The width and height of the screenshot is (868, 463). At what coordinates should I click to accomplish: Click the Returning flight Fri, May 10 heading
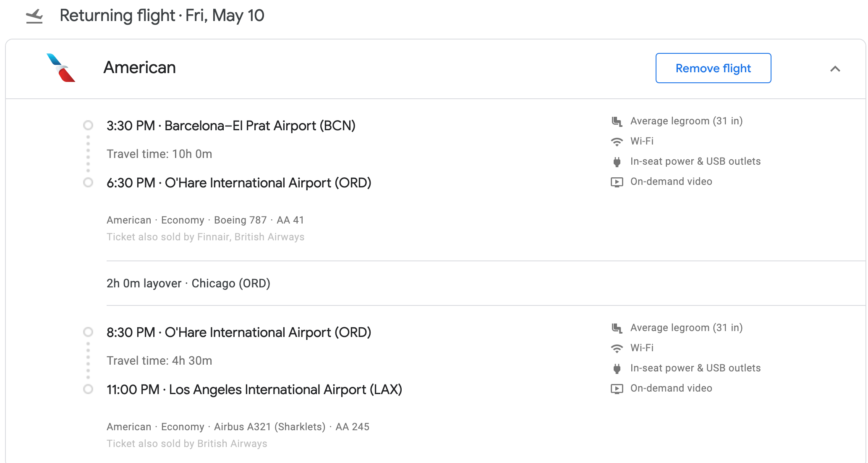tap(162, 16)
